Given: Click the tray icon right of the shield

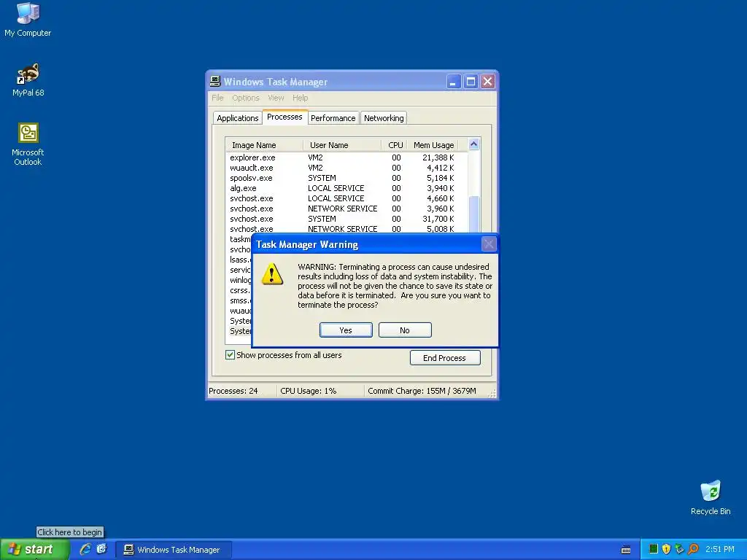Looking at the screenshot, I should (x=679, y=549).
